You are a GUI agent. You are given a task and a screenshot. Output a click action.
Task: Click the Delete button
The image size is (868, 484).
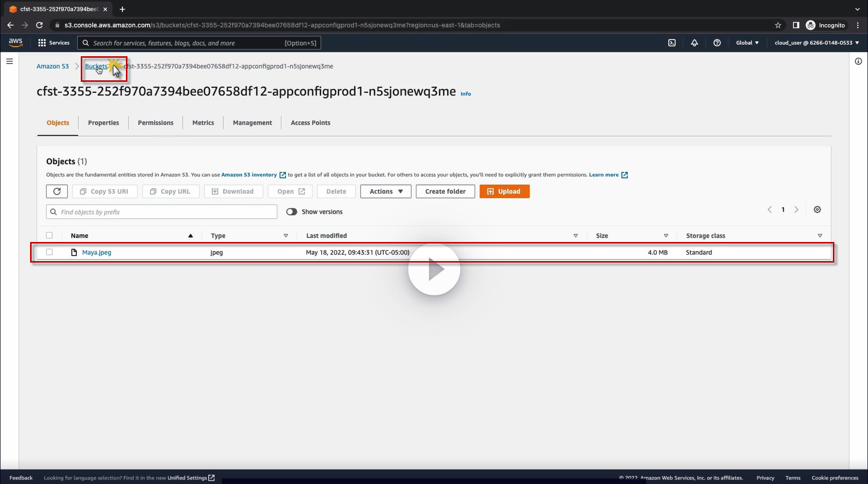click(x=336, y=191)
